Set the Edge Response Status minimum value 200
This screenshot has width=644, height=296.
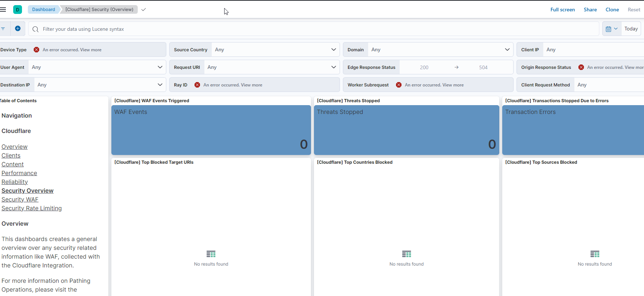pyautogui.click(x=424, y=67)
